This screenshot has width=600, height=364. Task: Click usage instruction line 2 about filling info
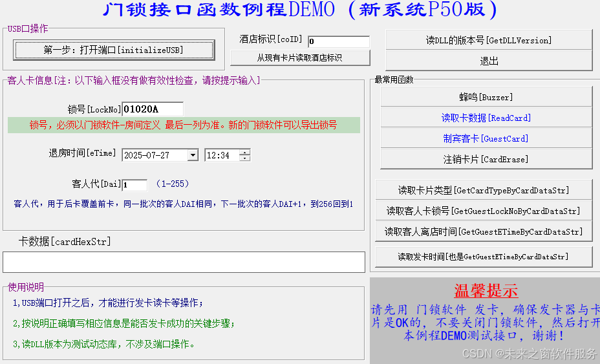pyautogui.click(x=123, y=324)
